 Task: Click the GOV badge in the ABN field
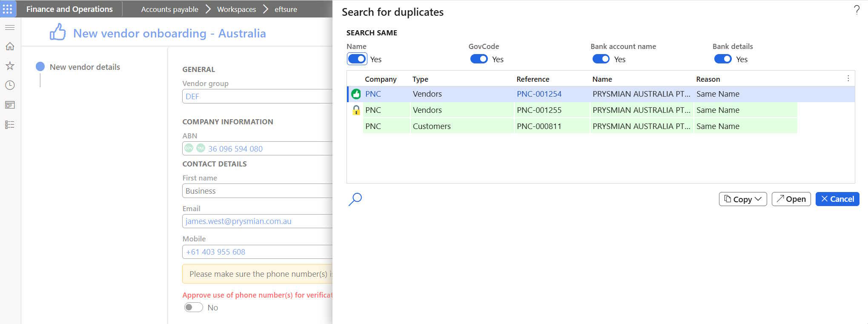(189, 148)
